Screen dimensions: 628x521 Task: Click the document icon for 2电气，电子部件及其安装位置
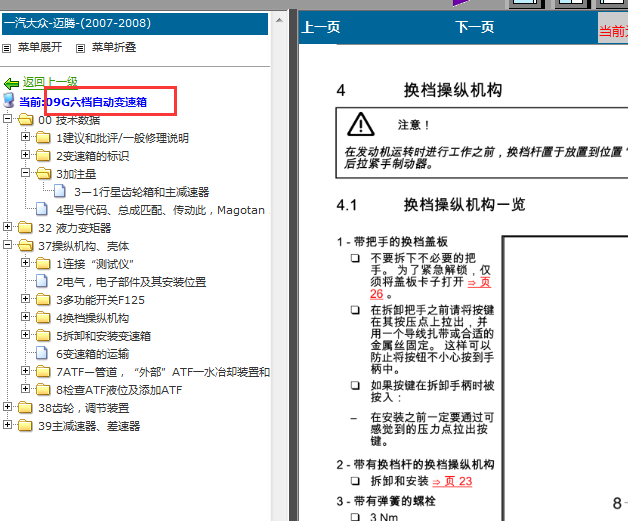pyautogui.click(x=42, y=282)
